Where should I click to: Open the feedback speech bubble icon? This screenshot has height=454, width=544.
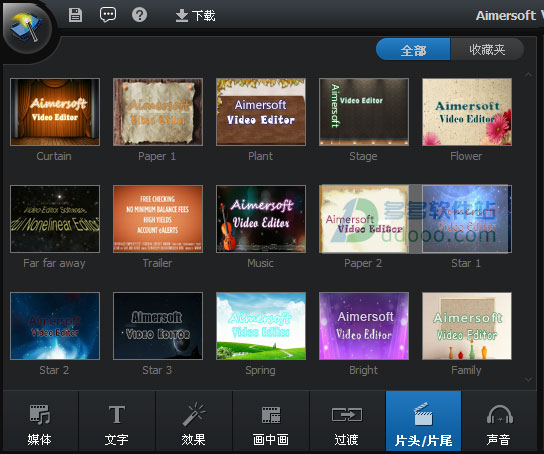[108, 15]
